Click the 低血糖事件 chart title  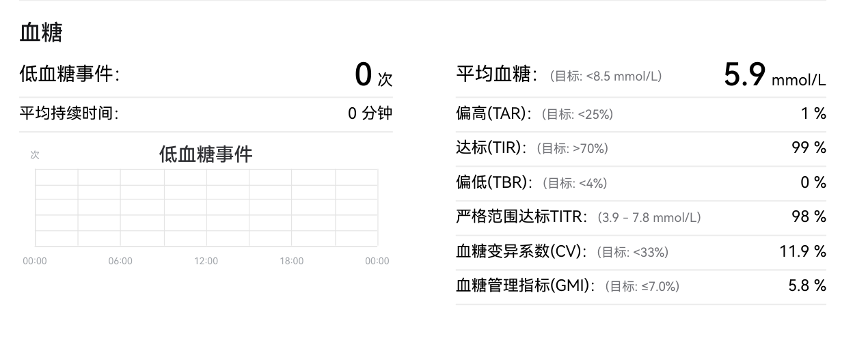tap(206, 154)
